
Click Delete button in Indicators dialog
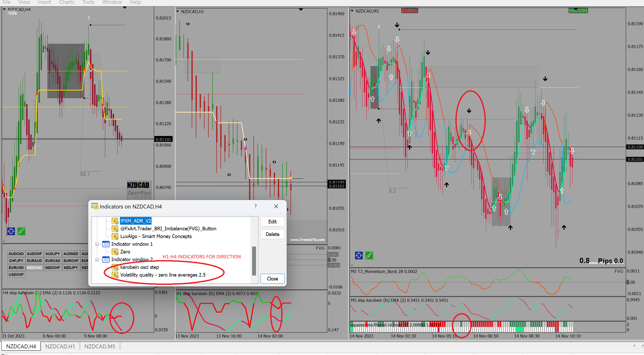[272, 234]
